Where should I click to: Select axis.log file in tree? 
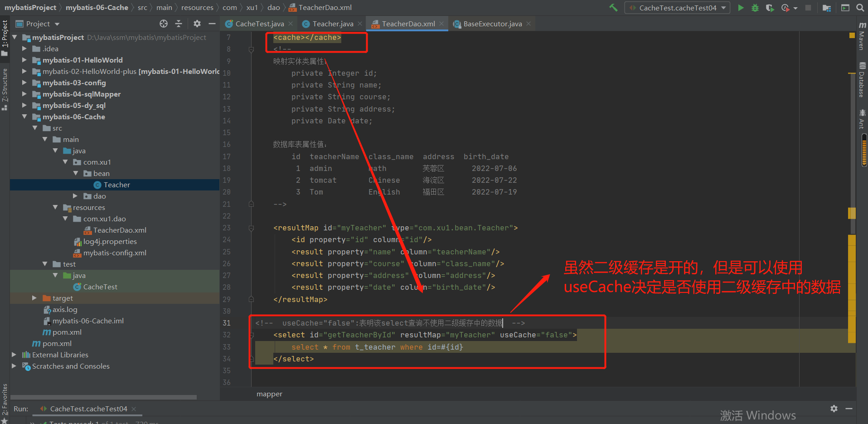click(x=60, y=309)
